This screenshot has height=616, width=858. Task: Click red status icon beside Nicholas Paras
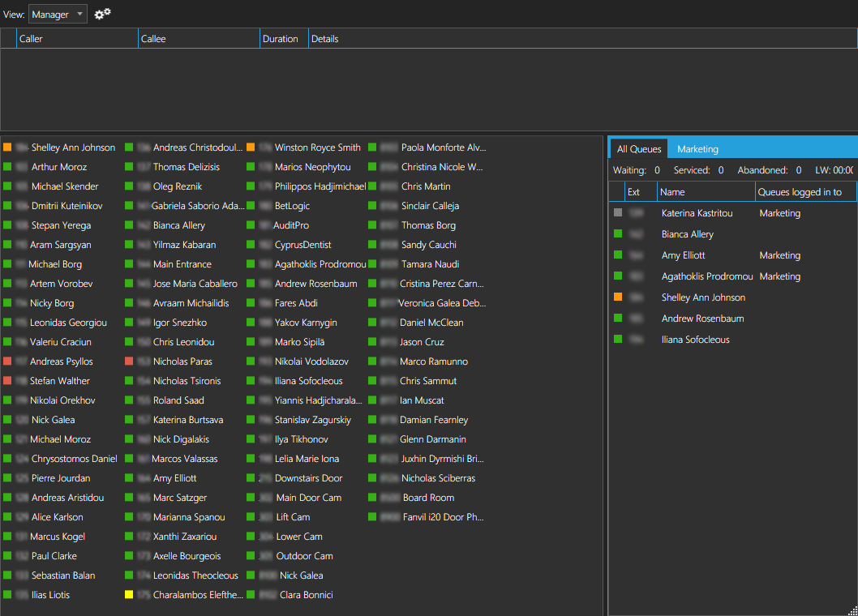(129, 361)
